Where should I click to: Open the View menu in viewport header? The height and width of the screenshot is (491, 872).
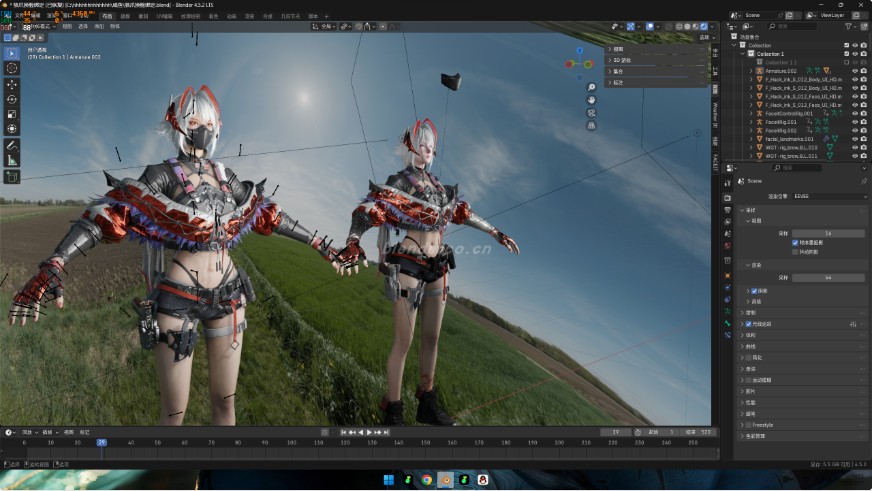pyautogui.click(x=67, y=26)
